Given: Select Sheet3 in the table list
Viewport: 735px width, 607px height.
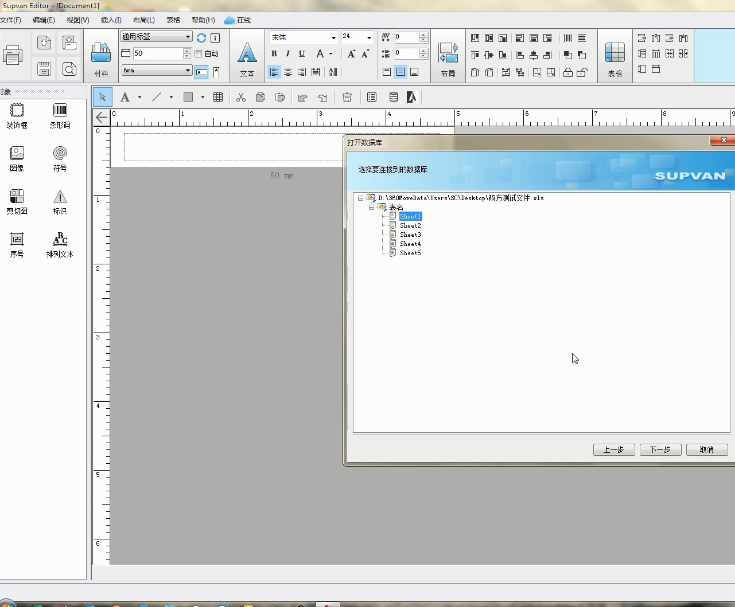Looking at the screenshot, I should (410, 234).
